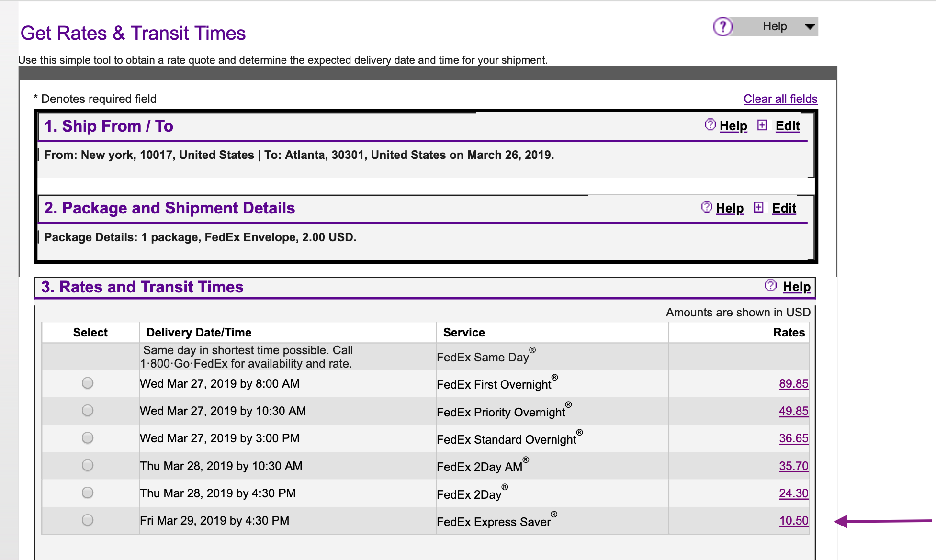
Task: Select the FedEx Priority Overnight radio button
Action: (88, 410)
